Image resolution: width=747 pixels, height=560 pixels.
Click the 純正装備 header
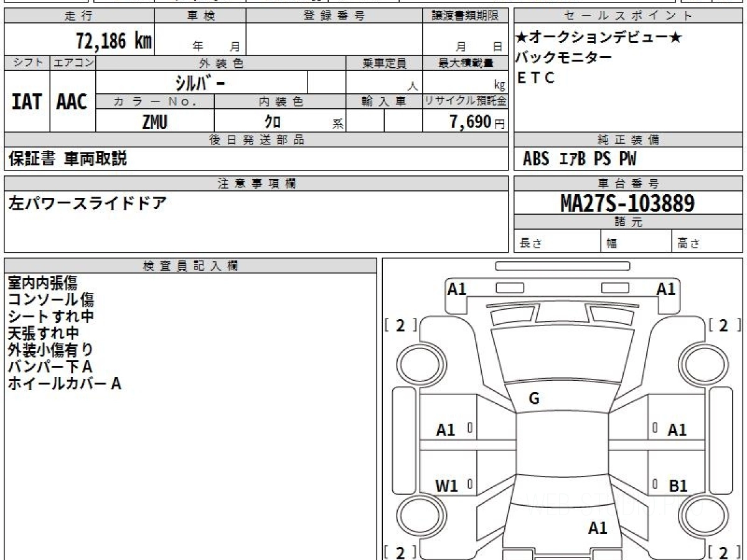(x=628, y=140)
